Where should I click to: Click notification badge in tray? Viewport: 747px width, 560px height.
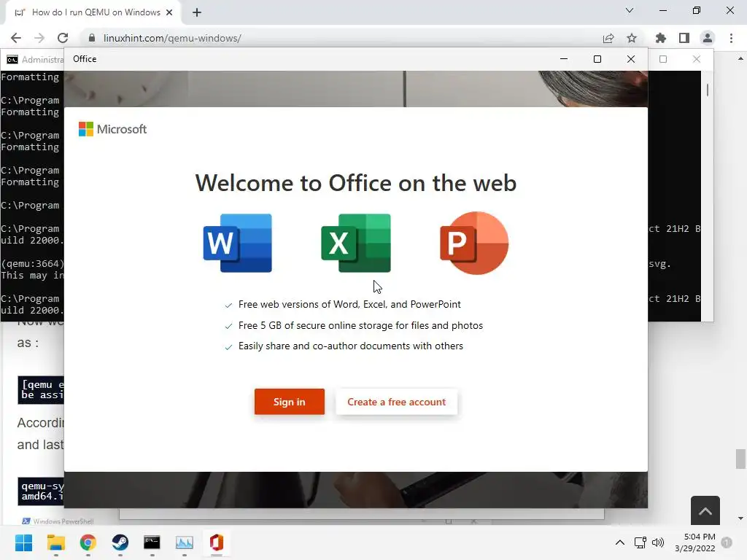pos(727,542)
